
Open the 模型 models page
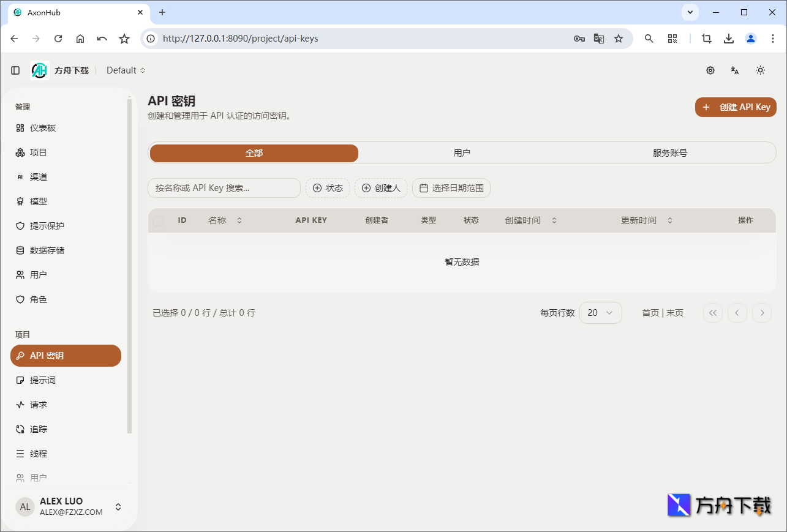tap(37, 201)
